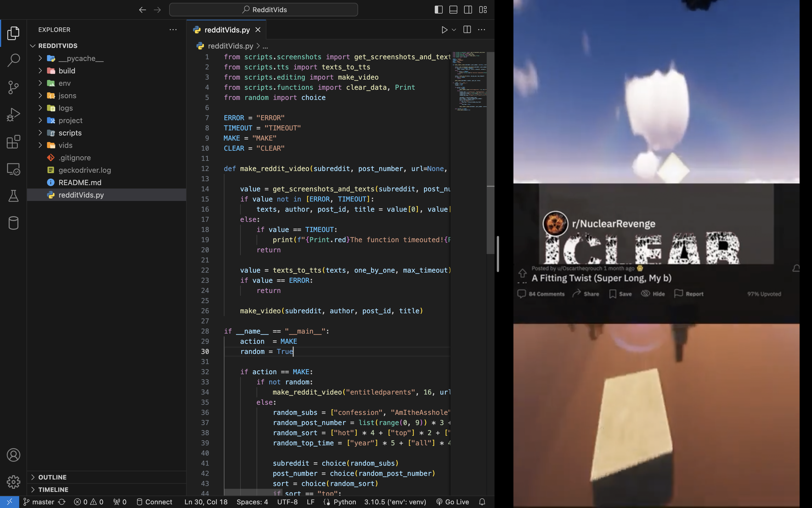This screenshot has height=508, width=812.
Task: Customize layout from title bar icon
Action: pyautogui.click(x=483, y=10)
